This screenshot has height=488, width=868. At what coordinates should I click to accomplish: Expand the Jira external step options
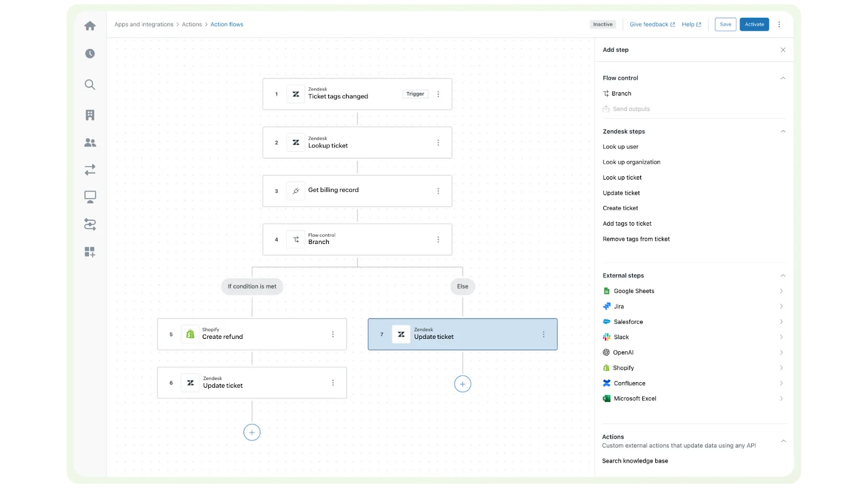(781, 306)
